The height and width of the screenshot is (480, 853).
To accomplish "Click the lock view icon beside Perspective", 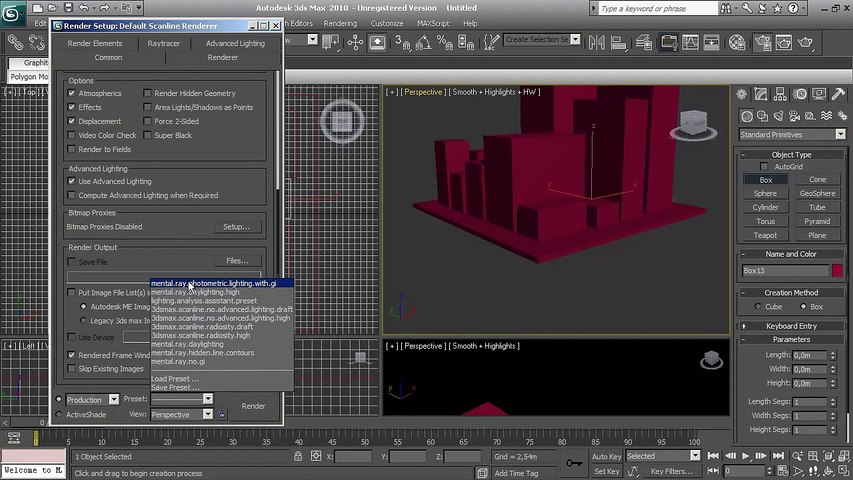I will point(222,414).
